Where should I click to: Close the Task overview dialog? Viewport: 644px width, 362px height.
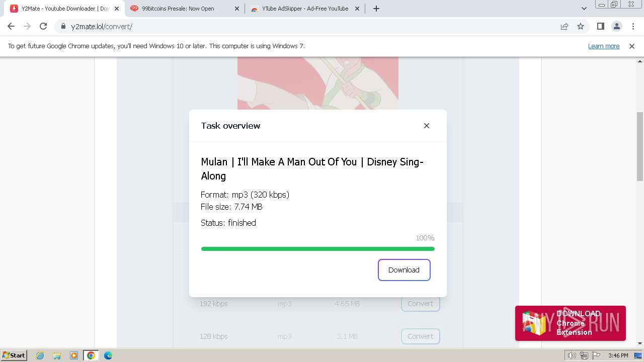click(x=427, y=126)
